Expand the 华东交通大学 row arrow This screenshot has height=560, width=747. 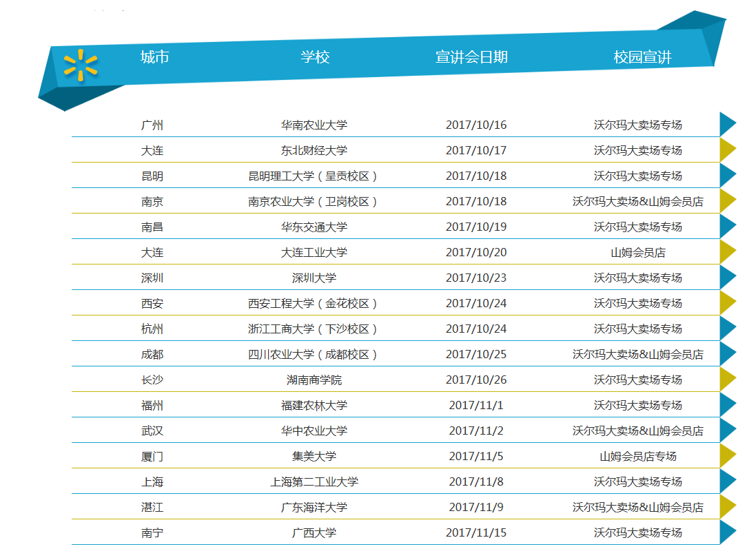[727, 227]
